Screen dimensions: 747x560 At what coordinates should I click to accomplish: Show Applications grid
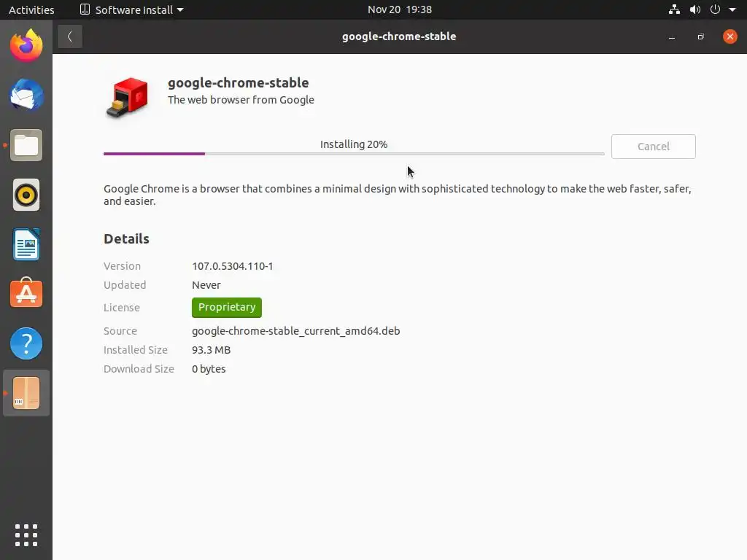(x=26, y=535)
